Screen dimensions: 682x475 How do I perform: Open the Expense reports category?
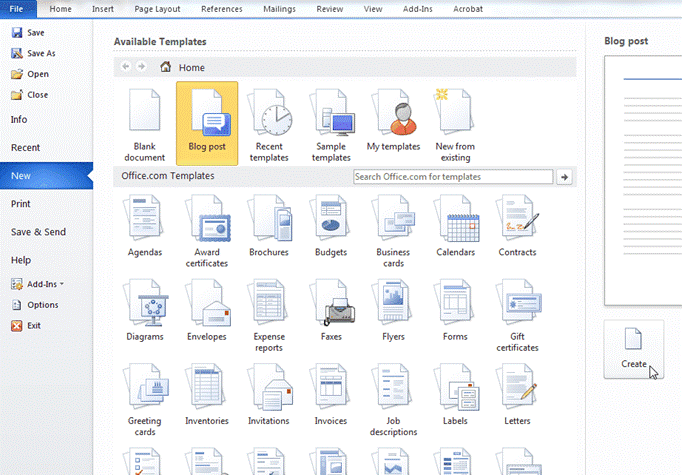pyautogui.click(x=269, y=315)
